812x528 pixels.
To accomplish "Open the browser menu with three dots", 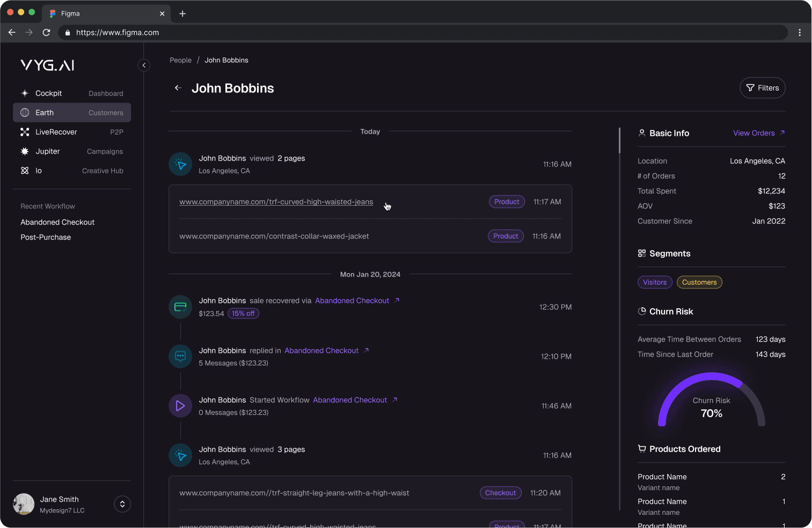I will pyautogui.click(x=800, y=32).
